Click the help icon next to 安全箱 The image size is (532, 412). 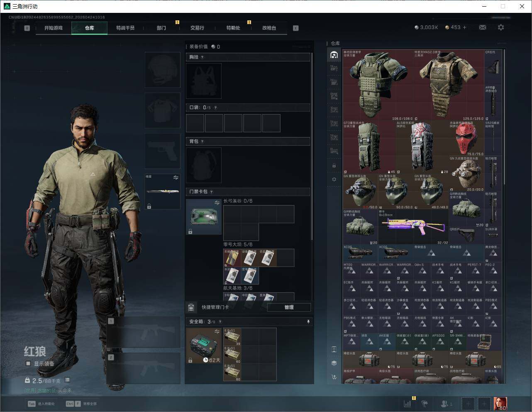point(220,321)
